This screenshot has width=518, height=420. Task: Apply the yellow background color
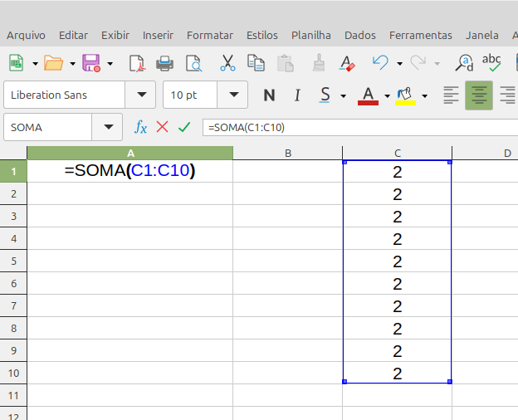click(405, 95)
